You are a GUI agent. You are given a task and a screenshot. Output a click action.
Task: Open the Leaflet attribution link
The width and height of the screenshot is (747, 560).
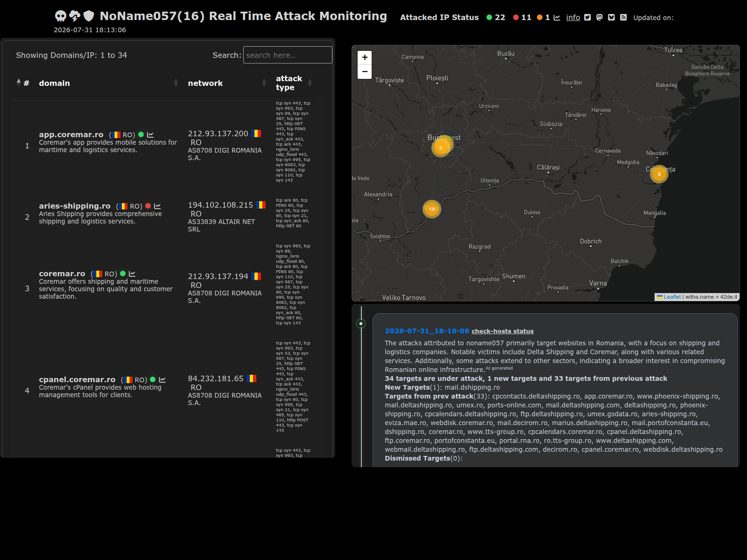(x=672, y=297)
